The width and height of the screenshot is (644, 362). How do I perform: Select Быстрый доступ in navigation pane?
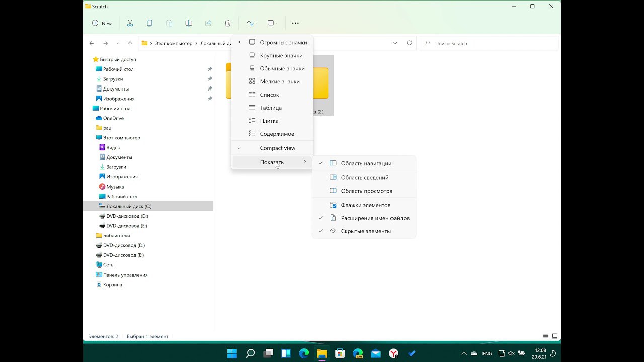pyautogui.click(x=114, y=59)
